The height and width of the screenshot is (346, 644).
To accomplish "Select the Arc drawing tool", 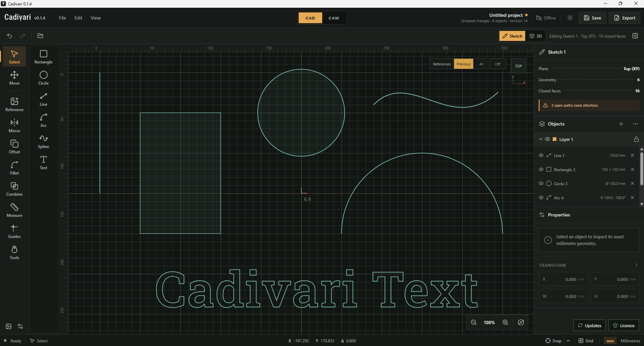I will tap(43, 120).
